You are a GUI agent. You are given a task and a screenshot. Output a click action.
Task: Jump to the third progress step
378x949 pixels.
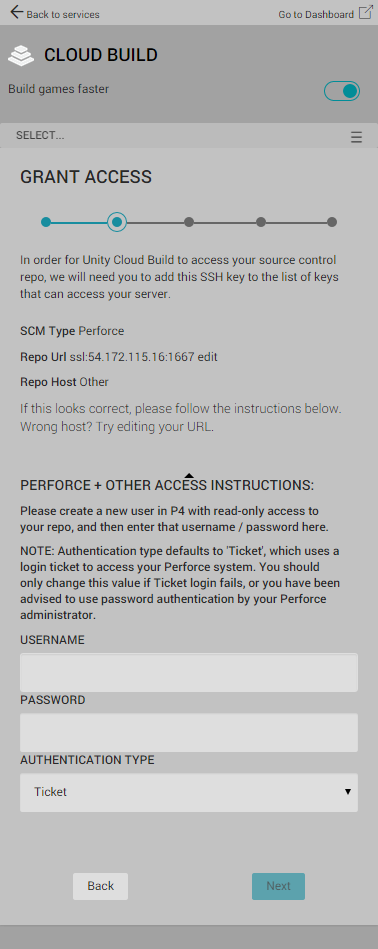(x=189, y=222)
